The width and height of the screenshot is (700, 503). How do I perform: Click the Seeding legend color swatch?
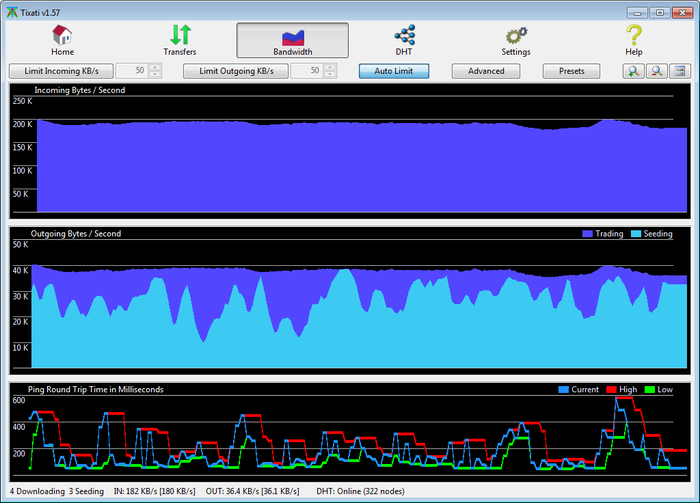(x=635, y=234)
